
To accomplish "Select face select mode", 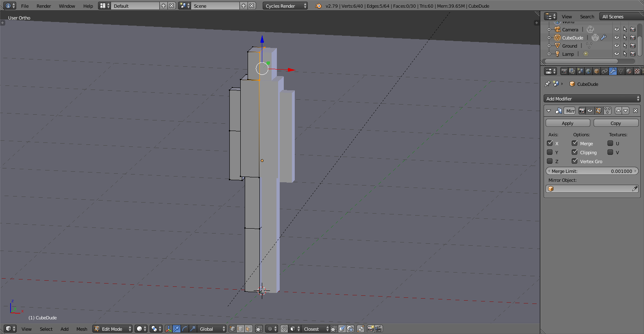I will (248, 329).
